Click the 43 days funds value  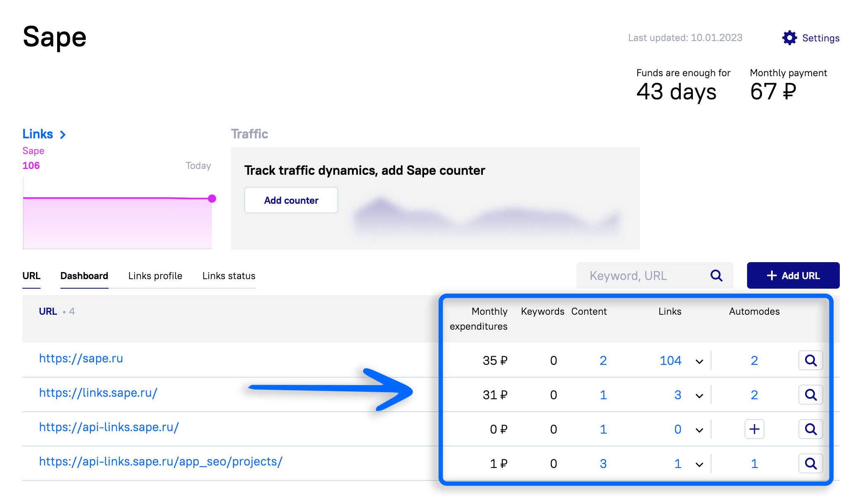(676, 92)
